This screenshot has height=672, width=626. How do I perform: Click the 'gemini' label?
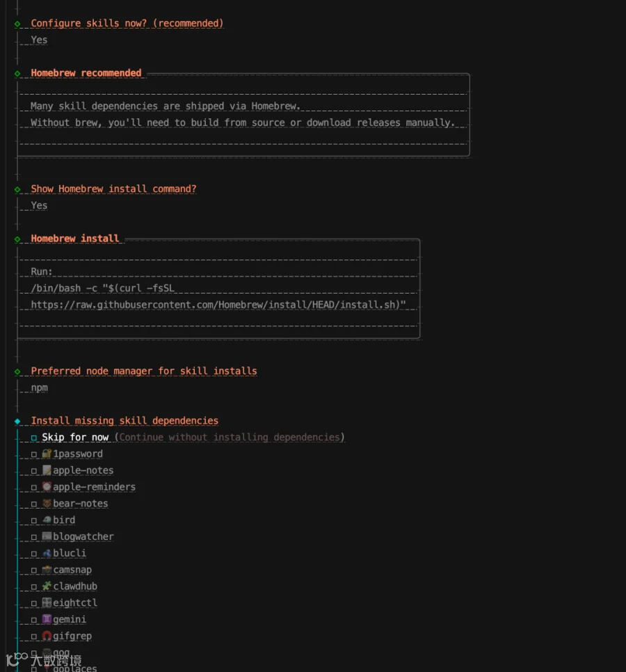70,620
